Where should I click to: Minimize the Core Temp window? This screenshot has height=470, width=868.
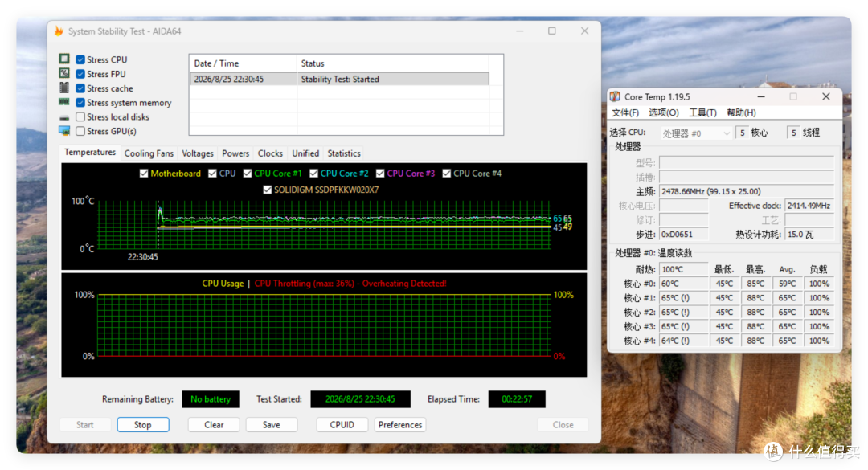point(761,96)
